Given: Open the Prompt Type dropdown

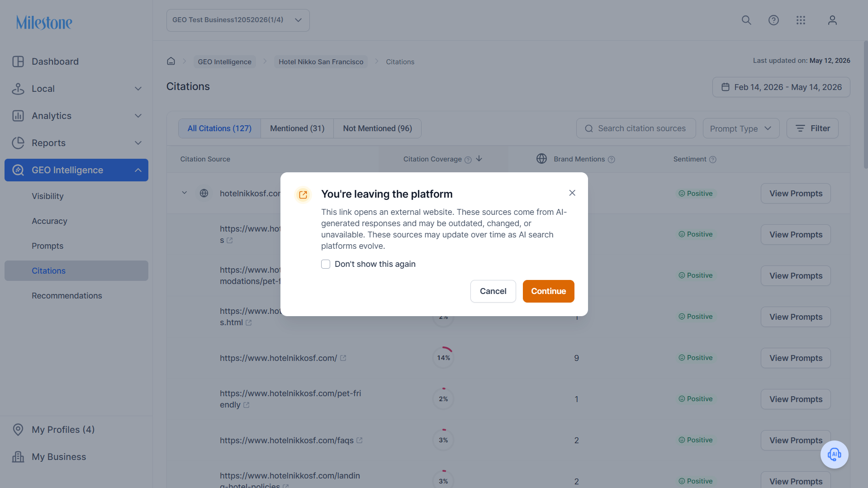Looking at the screenshot, I should click(x=741, y=128).
